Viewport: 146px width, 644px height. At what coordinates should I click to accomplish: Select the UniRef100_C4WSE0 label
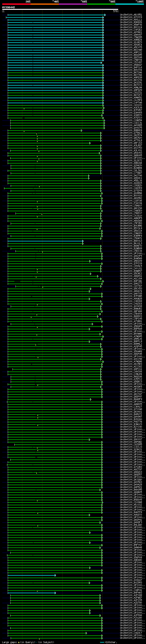131,211
